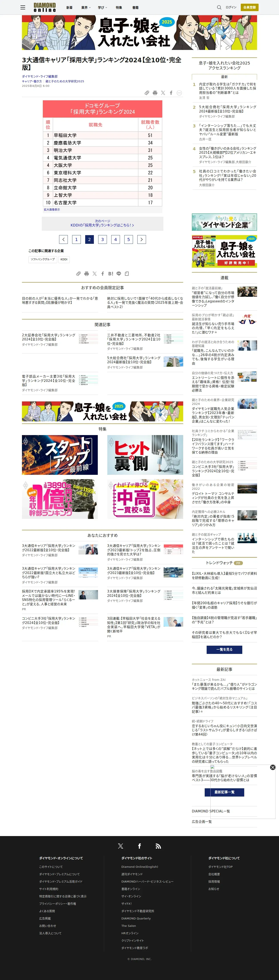Open 会社概要 footer link

(x=214, y=874)
